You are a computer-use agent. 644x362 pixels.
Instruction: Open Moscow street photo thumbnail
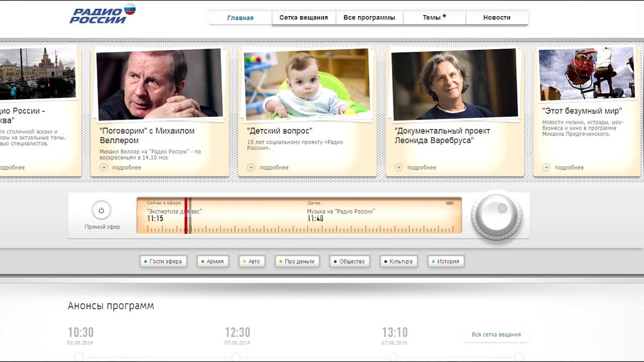(x=37, y=73)
